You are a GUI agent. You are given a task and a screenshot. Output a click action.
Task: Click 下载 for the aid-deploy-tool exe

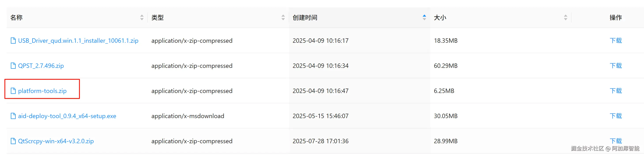click(616, 116)
